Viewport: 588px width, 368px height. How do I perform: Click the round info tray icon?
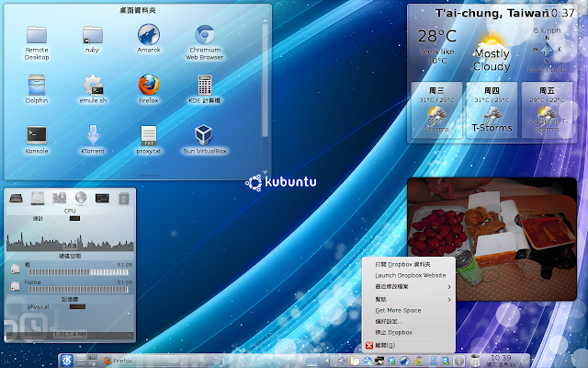tap(459, 362)
